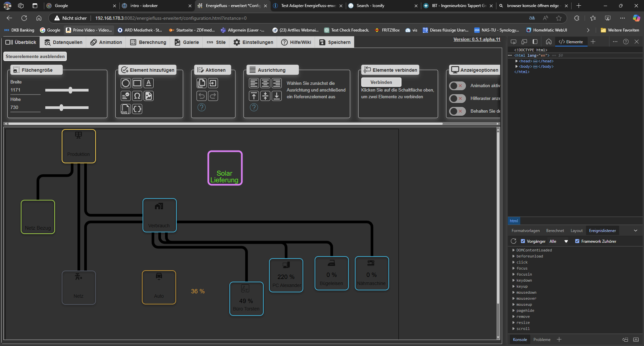Open the Alle listener filter dropdown

coord(559,241)
